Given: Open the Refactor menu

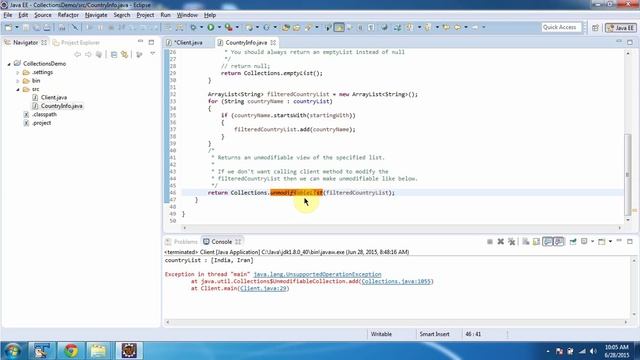Looking at the screenshot, I should [x=68, y=15].
